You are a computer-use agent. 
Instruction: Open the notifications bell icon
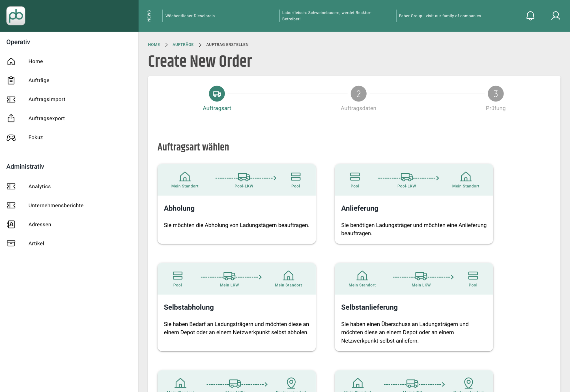click(x=530, y=16)
